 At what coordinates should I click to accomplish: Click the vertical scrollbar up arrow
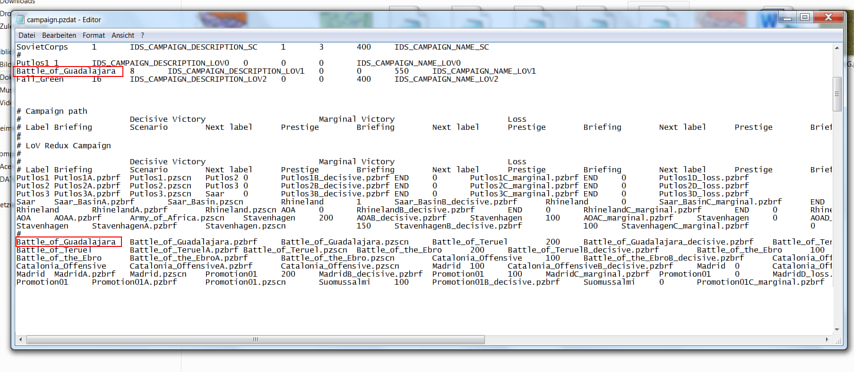pyautogui.click(x=838, y=47)
